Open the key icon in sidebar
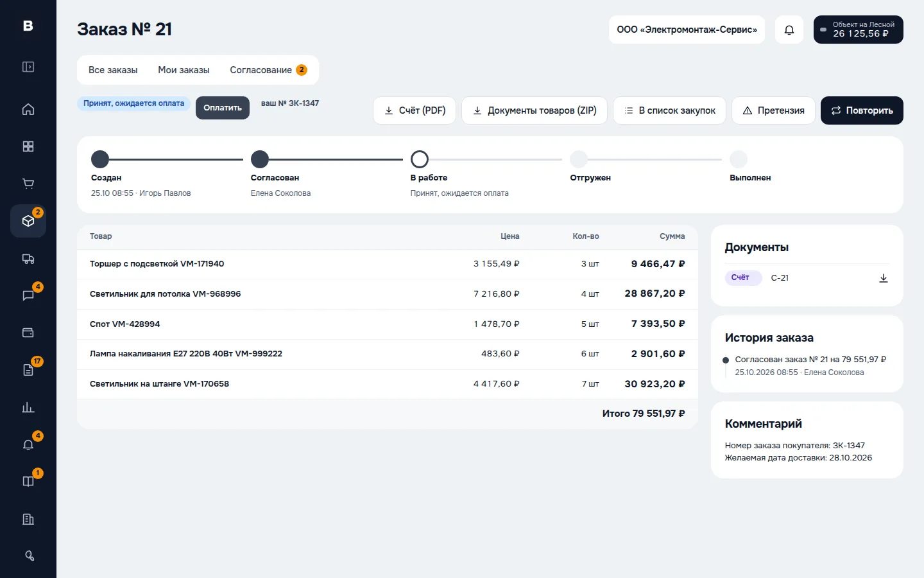This screenshot has width=924, height=578. tap(30, 556)
